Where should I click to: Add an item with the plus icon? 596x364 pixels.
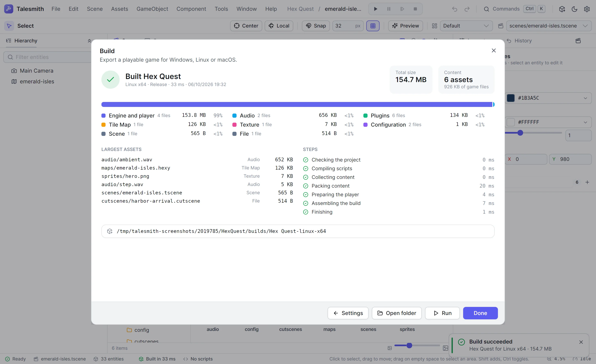[x=587, y=182]
